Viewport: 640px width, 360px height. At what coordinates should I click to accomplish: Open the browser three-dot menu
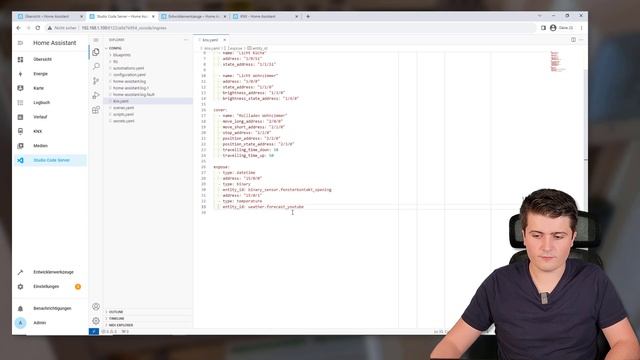[582, 28]
